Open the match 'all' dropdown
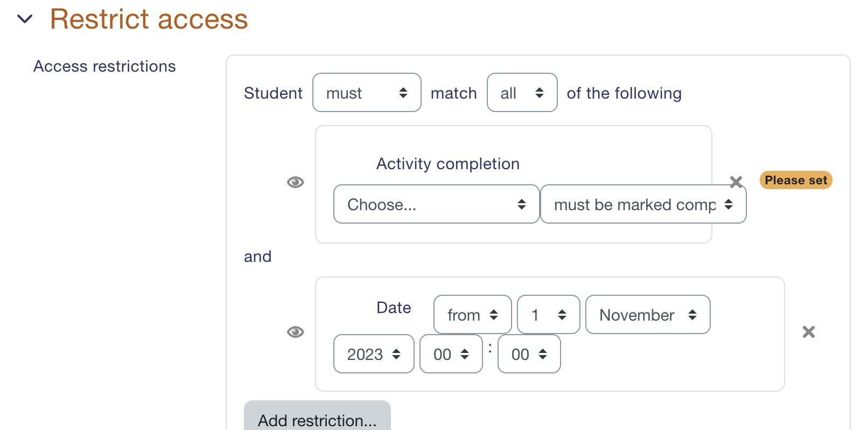The width and height of the screenshot is (868, 430). click(522, 93)
